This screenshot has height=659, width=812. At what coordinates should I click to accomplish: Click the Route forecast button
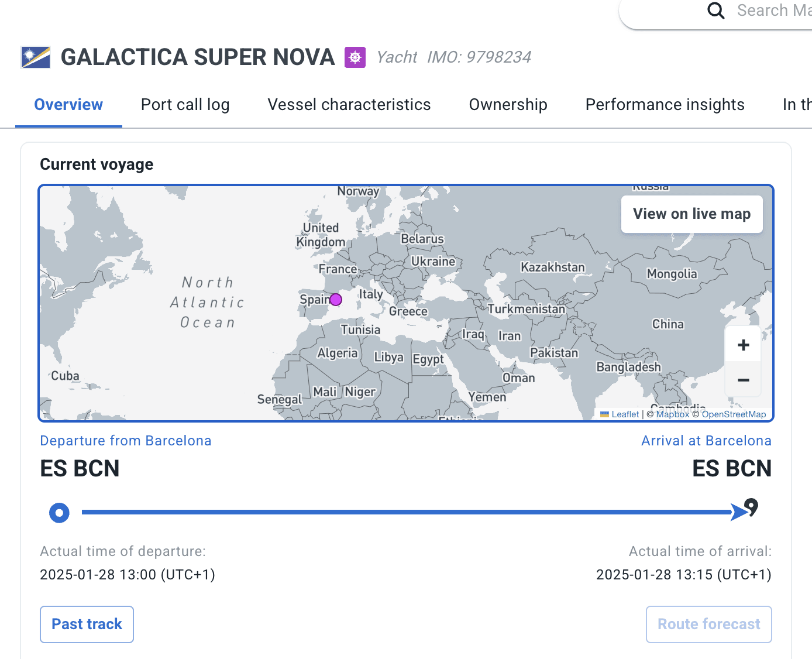tap(708, 624)
